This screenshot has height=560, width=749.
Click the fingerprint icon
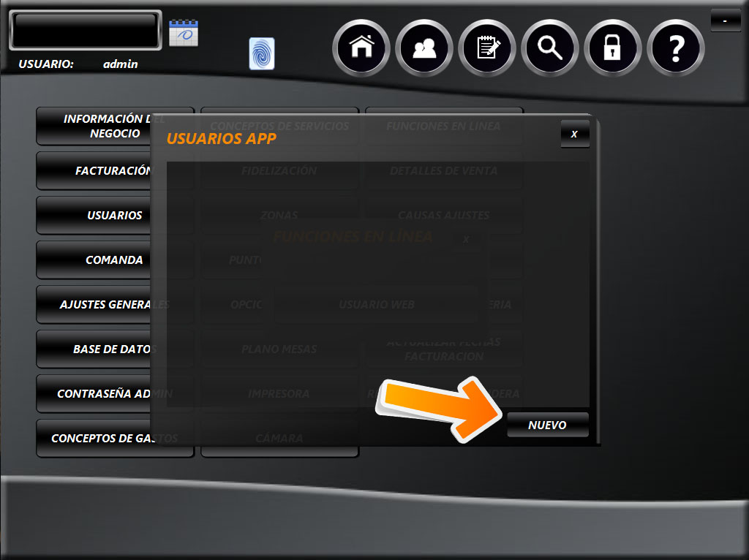click(262, 54)
